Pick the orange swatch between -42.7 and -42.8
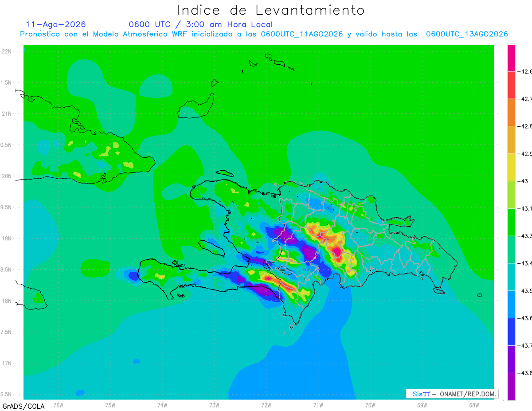The height and width of the screenshot is (411, 532). [x=511, y=113]
